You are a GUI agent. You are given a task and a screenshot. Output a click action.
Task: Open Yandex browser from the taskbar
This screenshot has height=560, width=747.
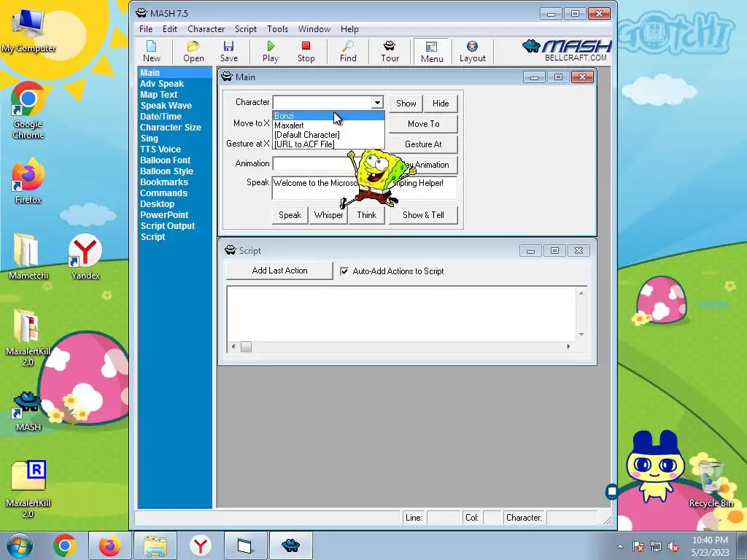click(201, 545)
